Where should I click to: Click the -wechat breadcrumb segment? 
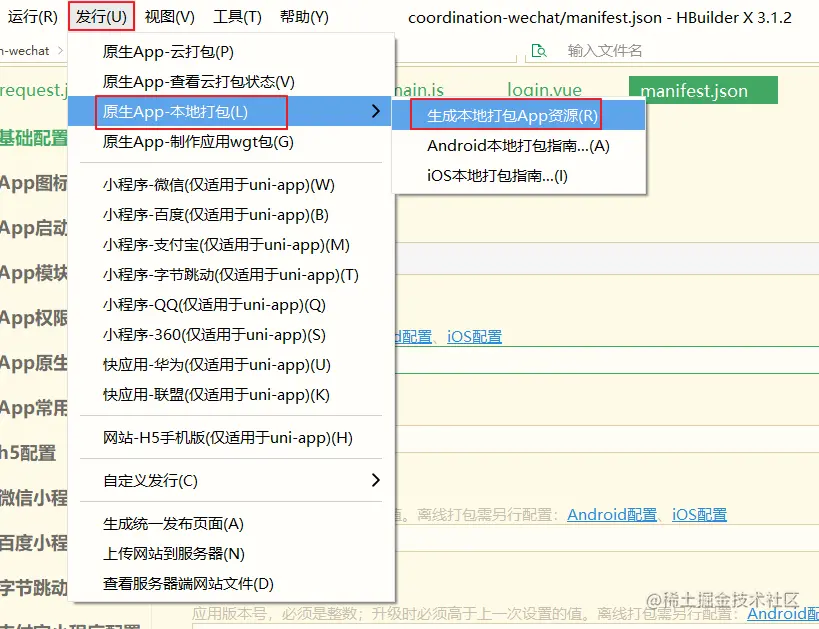coord(25,51)
